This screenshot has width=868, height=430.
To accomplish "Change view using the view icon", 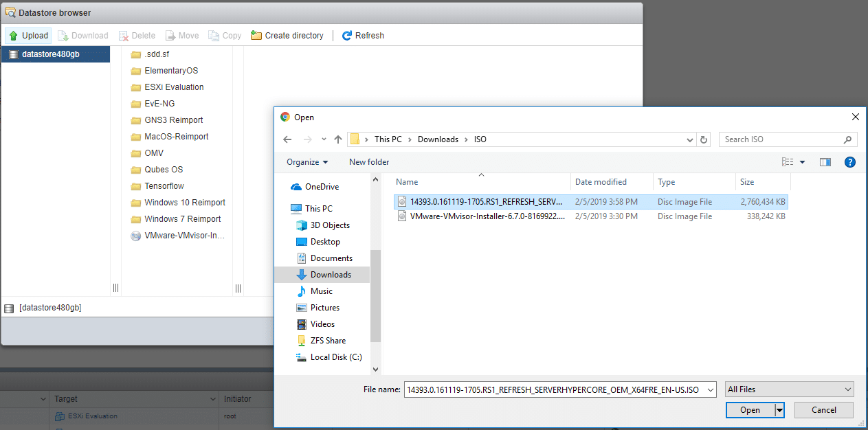I will (x=788, y=162).
